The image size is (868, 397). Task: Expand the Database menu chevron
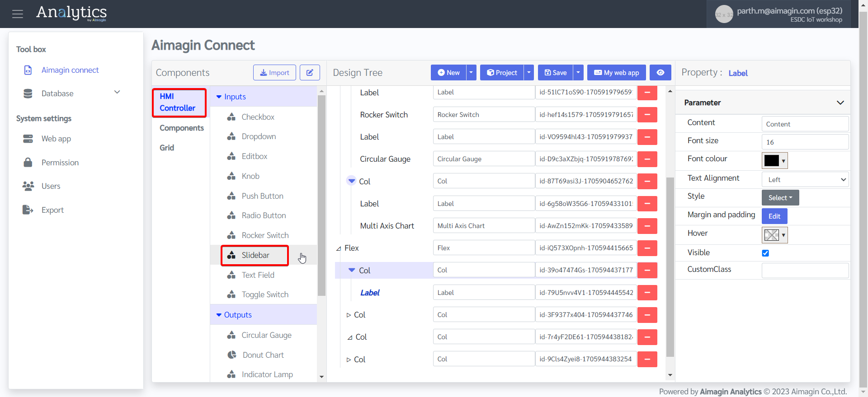tap(117, 92)
